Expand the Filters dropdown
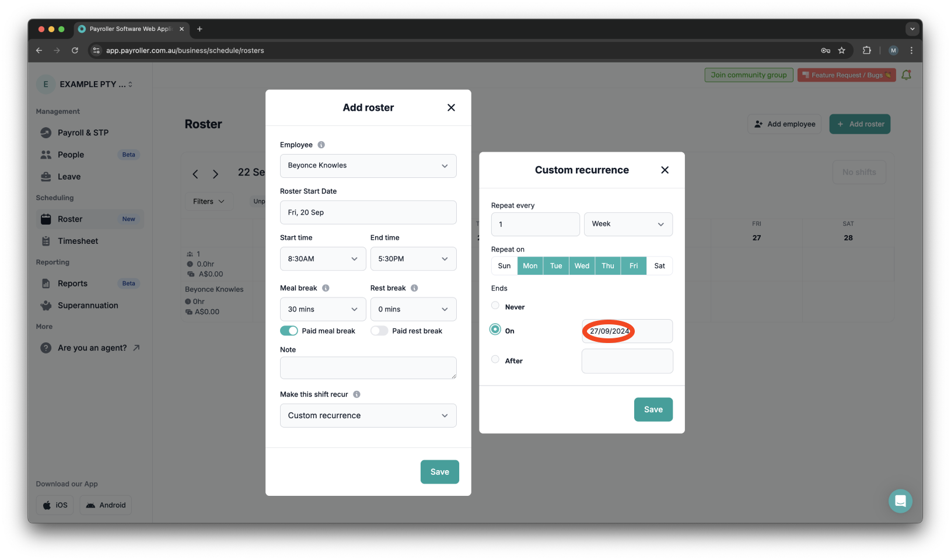 tap(209, 201)
